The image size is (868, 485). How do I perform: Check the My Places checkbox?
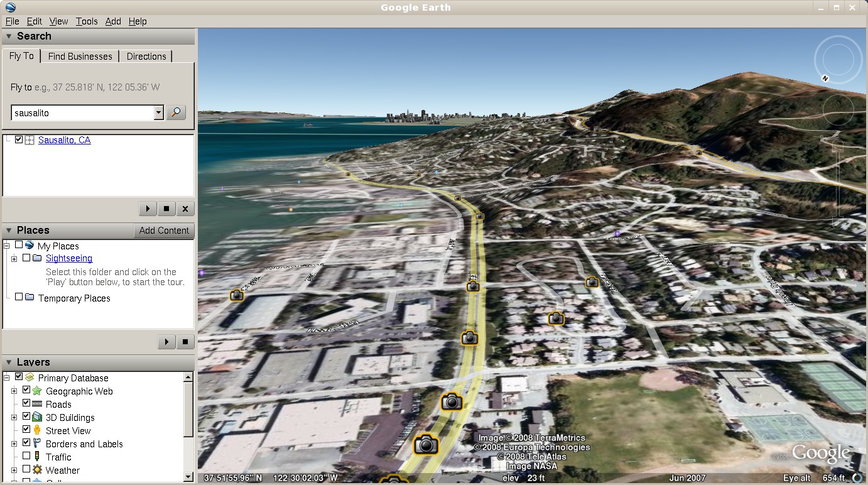19,246
